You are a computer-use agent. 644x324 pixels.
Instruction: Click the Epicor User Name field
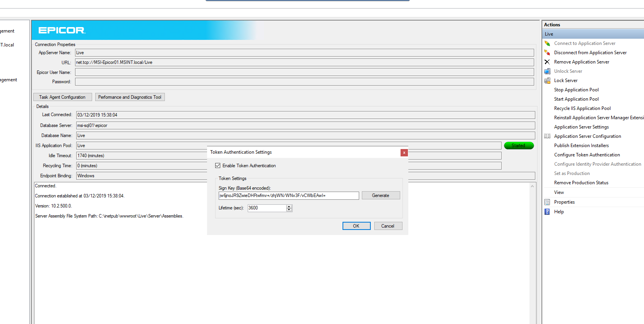pos(305,72)
